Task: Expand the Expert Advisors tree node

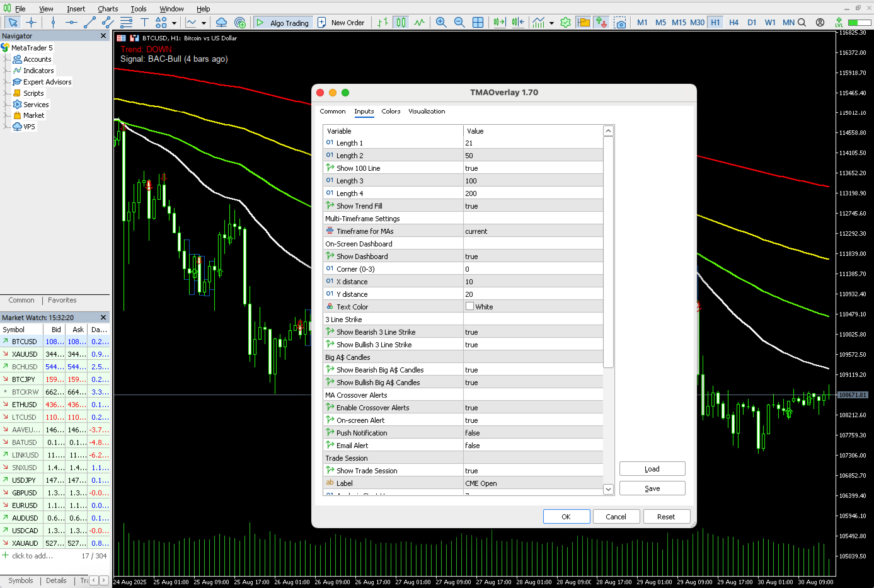Action: (6, 82)
